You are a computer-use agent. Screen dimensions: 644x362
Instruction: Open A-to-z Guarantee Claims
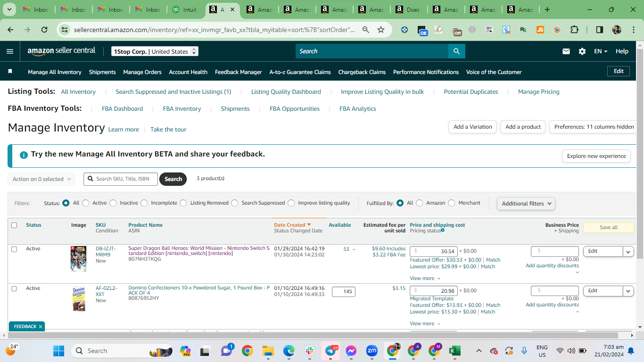[x=300, y=72]
